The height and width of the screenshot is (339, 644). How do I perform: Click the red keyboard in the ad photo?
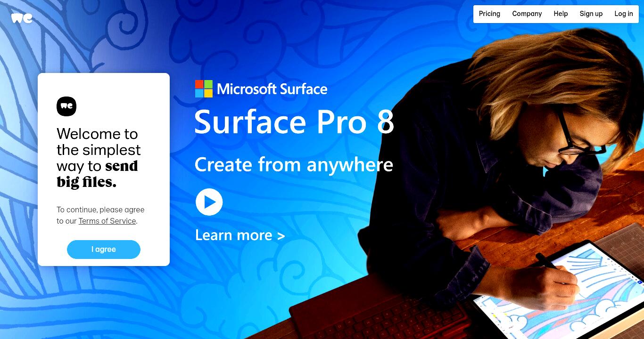tap(377, 311)
